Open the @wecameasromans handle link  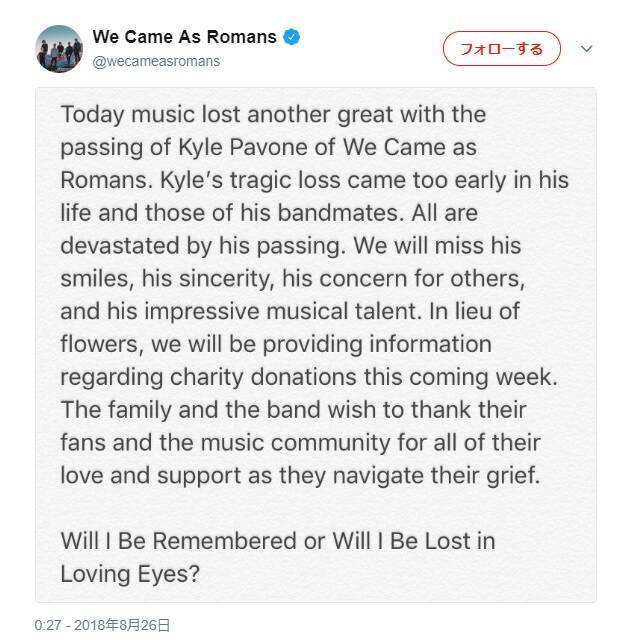(x=156, y=61)
